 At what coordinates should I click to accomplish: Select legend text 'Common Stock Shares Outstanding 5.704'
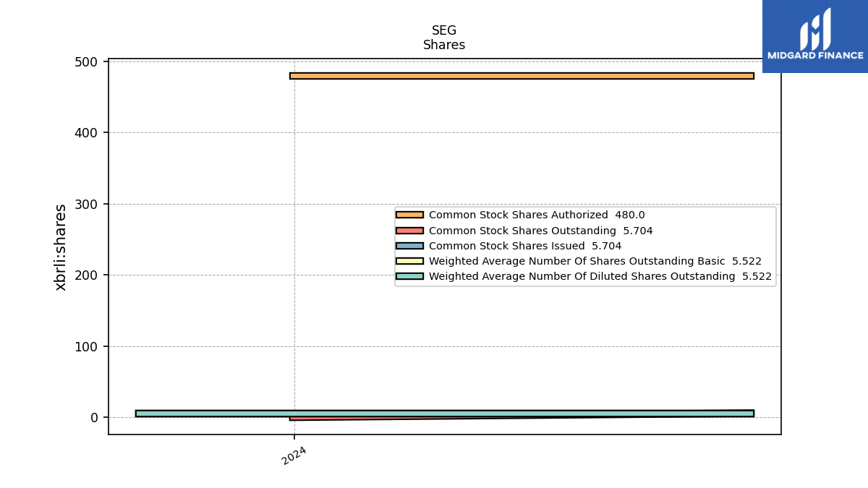541,231
